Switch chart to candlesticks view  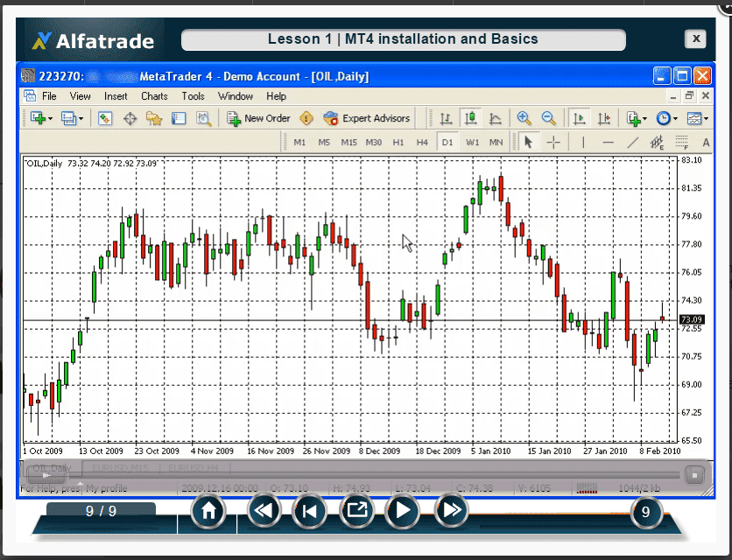click(x=471, y=118)
